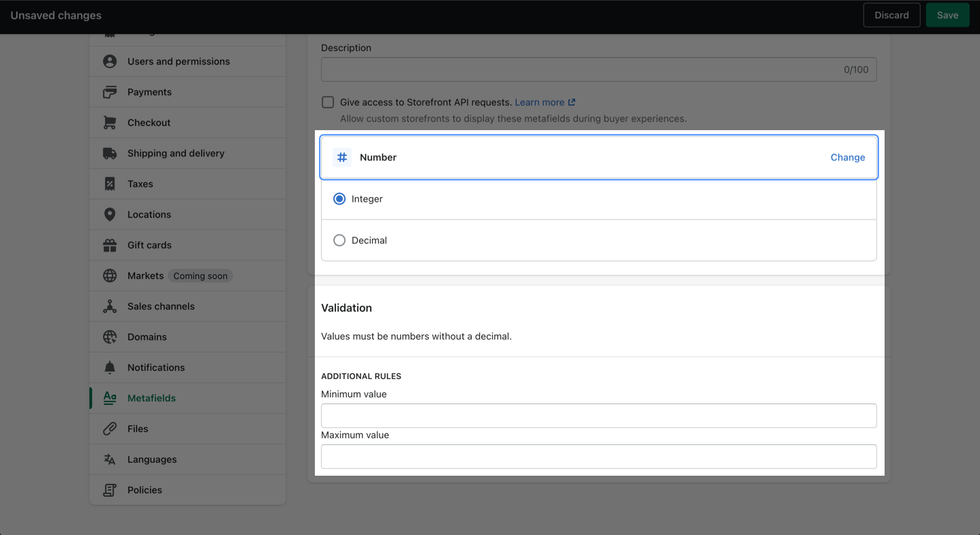
Task: Click the Metafields Aa icon
Action: click(x=110, y=398)
